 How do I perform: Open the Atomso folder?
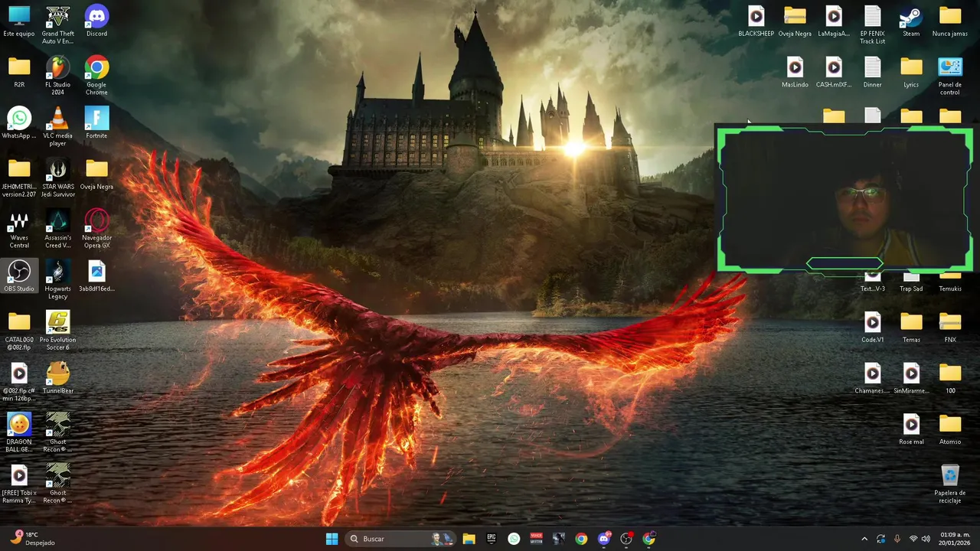pyautogui.click(x=950, y=430)
